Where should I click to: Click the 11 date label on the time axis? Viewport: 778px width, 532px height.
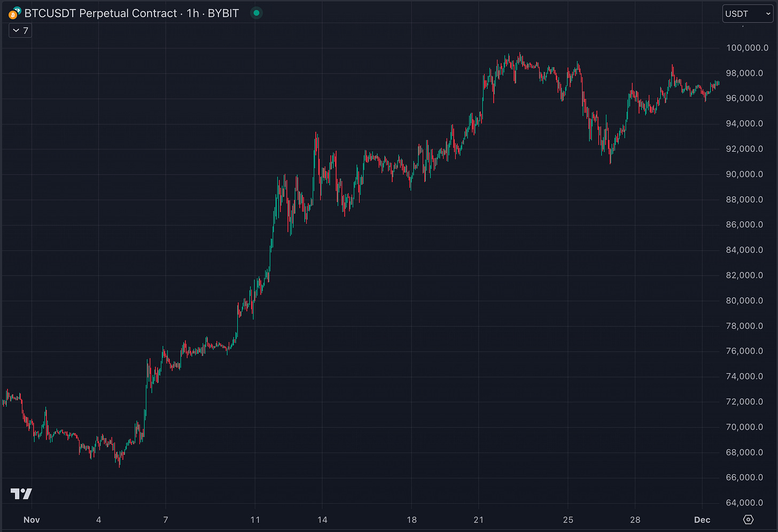255,520
